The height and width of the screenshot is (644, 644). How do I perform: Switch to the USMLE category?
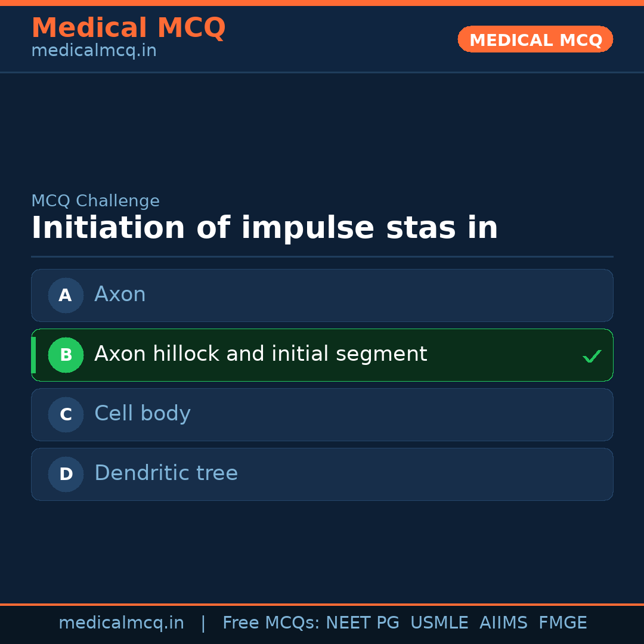439,623
